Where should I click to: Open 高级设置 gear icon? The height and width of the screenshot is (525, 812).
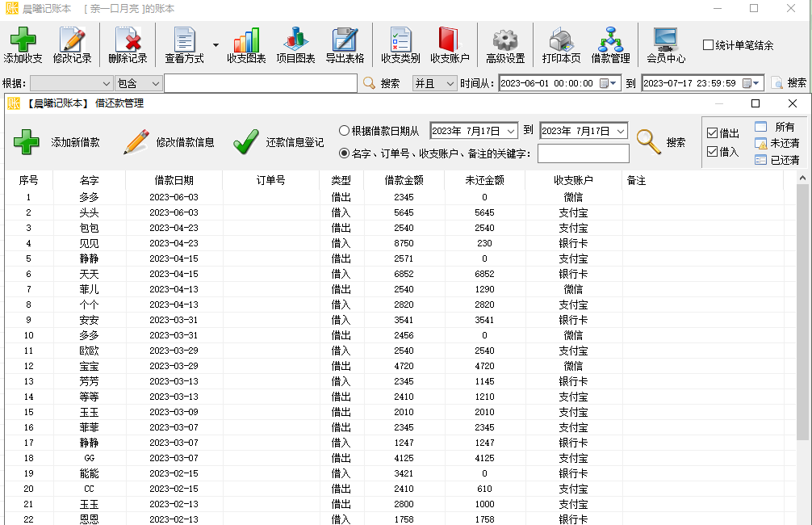click(x=505, y=40)
